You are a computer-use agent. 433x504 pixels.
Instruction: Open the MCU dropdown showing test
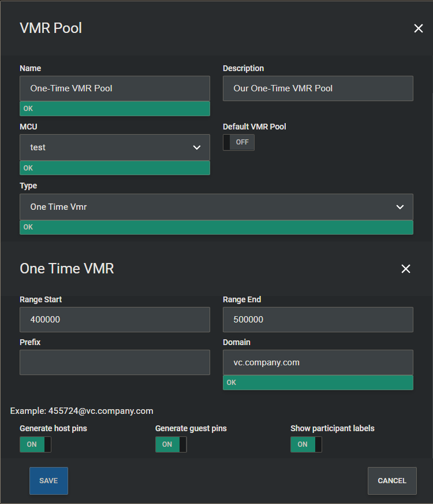coord(115,147)
